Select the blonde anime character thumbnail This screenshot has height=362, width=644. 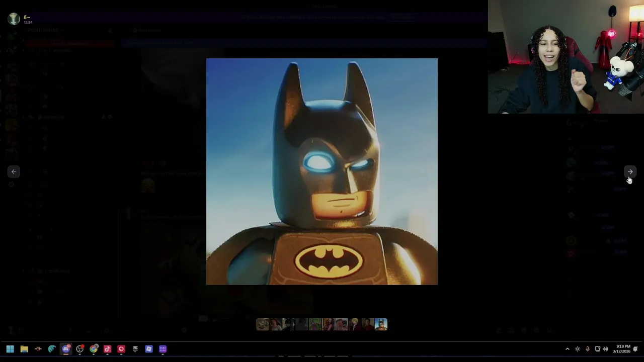tap(355, 324)
